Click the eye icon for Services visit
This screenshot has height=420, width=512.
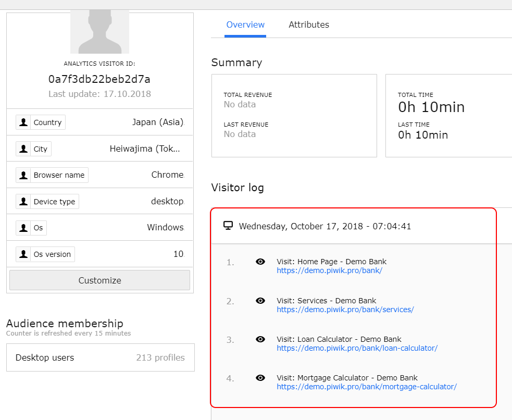260,301
